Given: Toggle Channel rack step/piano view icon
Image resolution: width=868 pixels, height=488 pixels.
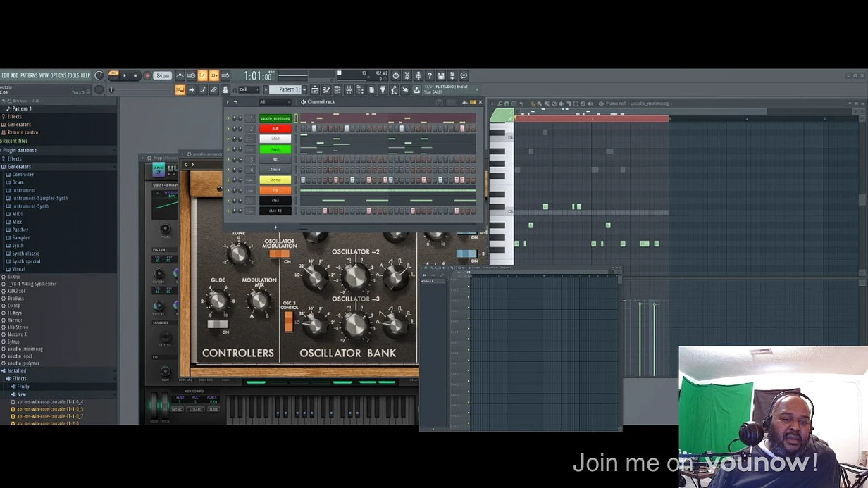Looking at the screenshot, I should coord(473,102).
